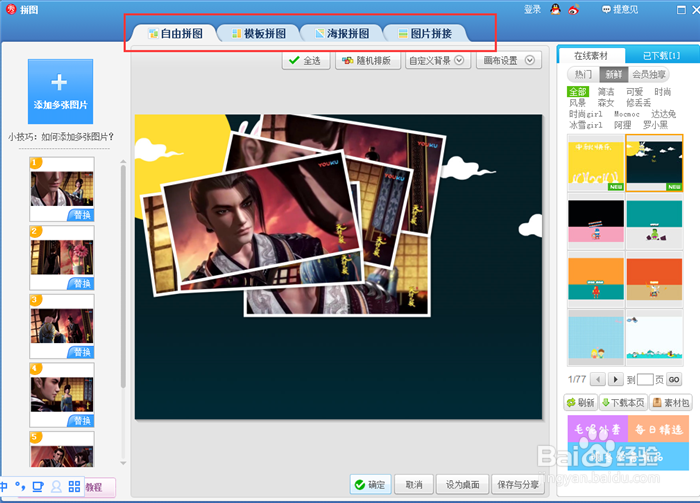The image size is (700, 503).
Task: Switch to the 自由拼图 tab
Action: click(175, 33)
